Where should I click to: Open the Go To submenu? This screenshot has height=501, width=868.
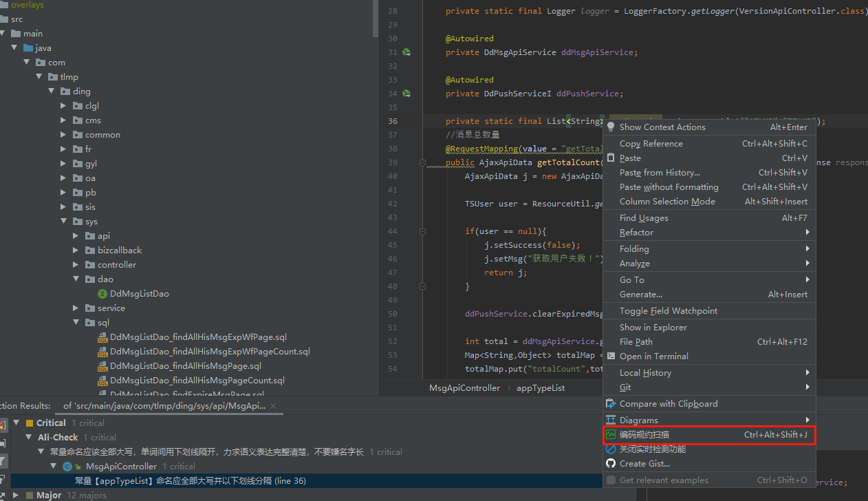click(709, 280)
